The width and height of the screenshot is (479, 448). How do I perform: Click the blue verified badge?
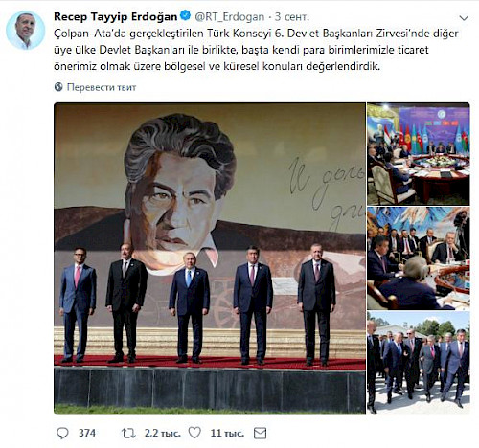click(185, 15)
